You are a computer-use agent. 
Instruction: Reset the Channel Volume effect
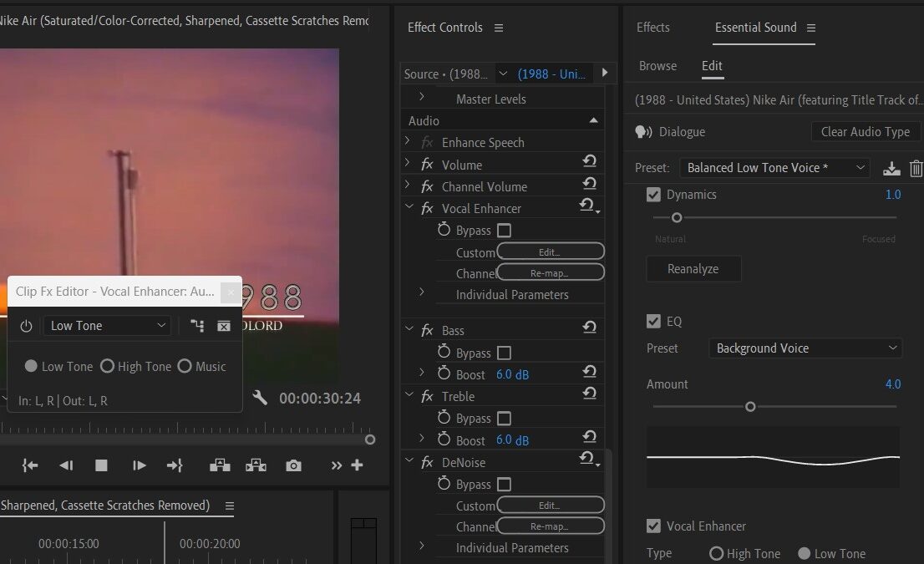(589, 183)
